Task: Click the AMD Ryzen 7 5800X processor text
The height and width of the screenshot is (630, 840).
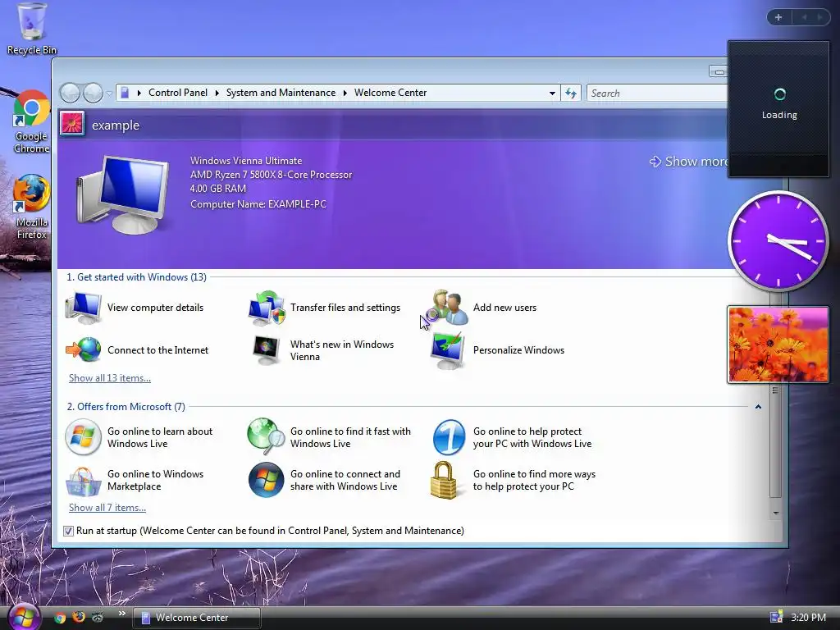Action: pyautogui.click(x=271, y=175)
